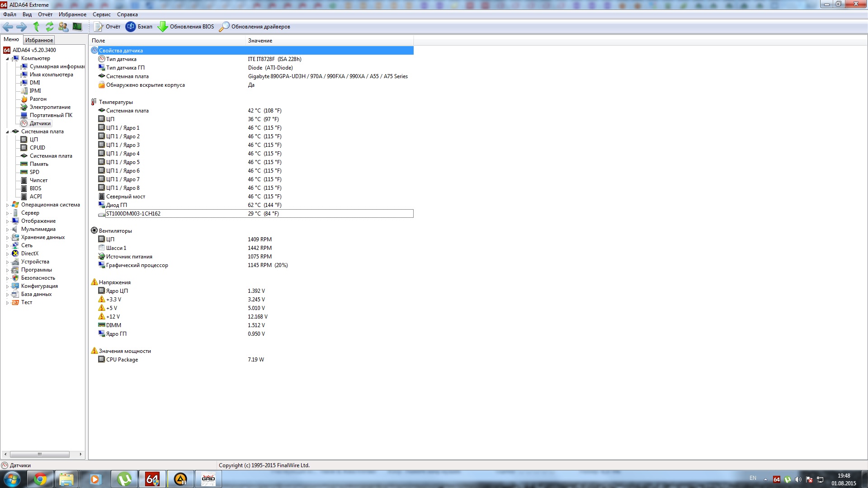The image size is (868, 488).
Task: Open the green monitor diagnostics icon
Action: coord(77,27)
